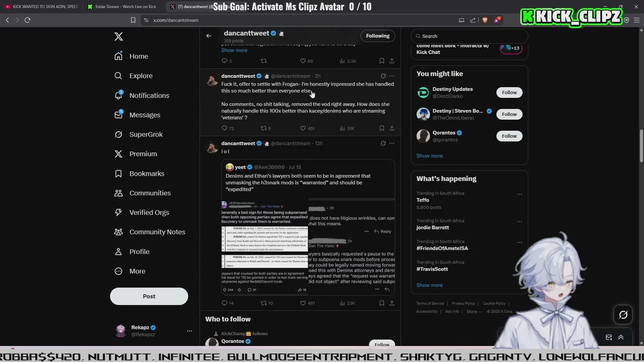Screen dimensions: 644x362
Task: Repost the post with 10 reposts
Action: [267, 303]
